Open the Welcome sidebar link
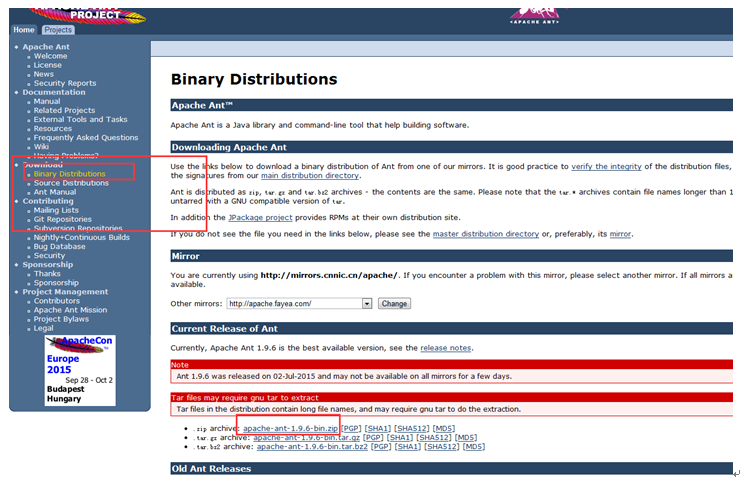The width and height of the screenshot is (755, 488). coord(51,56)
